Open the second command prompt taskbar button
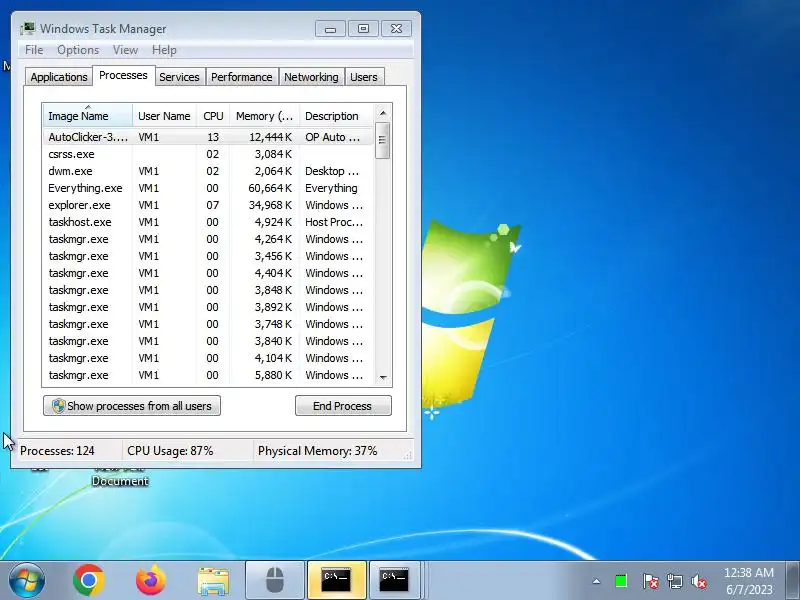The height and width of the screenshot is (600, 800). pos(394,580)
